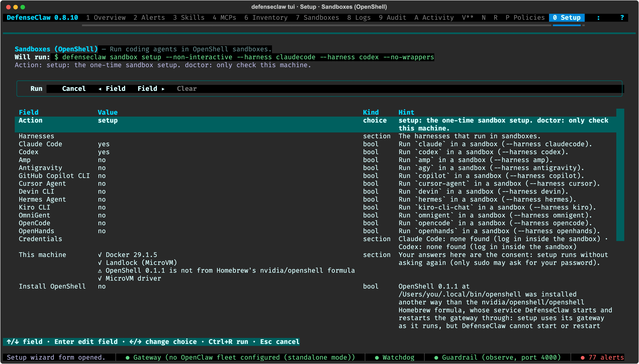Toggle the Cursor Agent no value

point(102,183)
